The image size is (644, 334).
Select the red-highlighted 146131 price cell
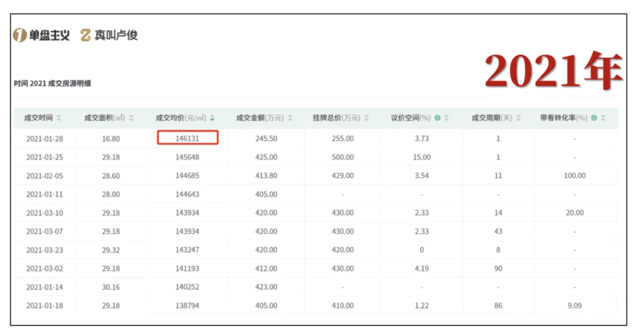tap(188, 138)
